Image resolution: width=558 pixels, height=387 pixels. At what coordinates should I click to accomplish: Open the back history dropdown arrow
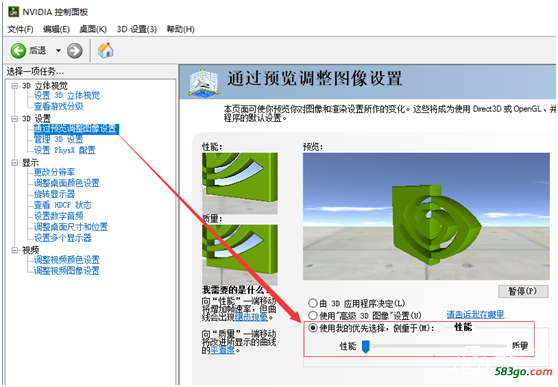58,51
